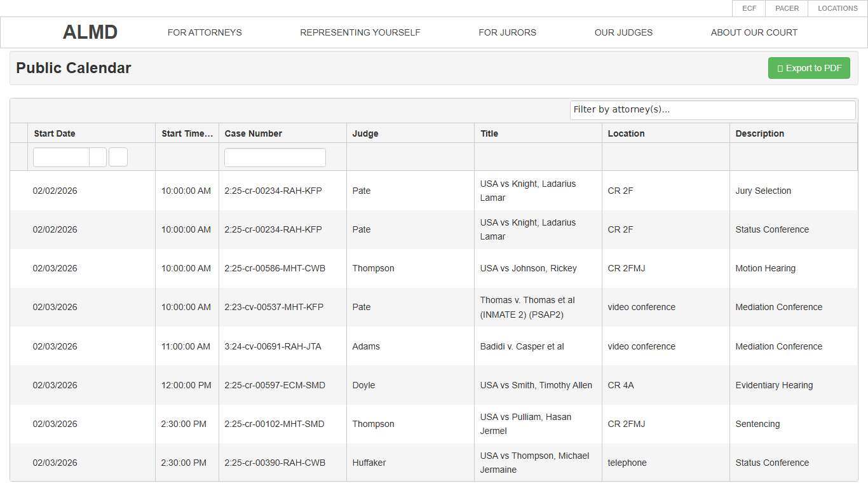This screenshot has width=868, height=488.
Task: Open the PACER link
Action: [787, 8]
